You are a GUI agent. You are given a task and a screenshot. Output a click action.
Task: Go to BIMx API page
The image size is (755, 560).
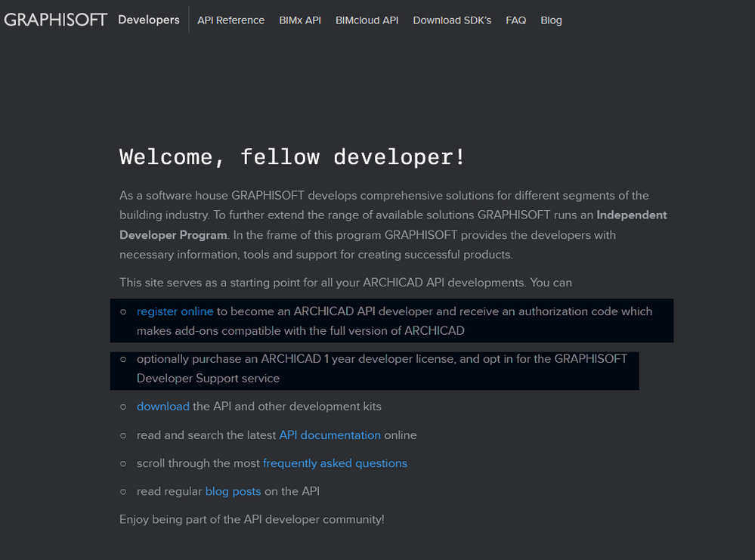pyautogui.click(x=300, y=20)
